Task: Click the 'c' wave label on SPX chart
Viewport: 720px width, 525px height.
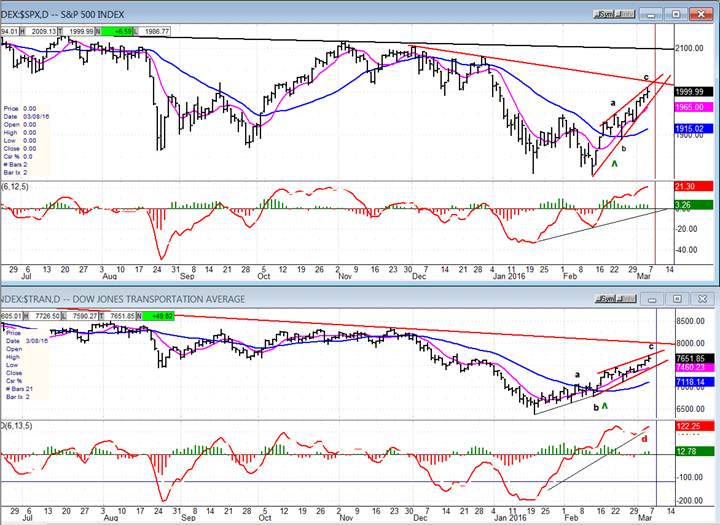Action: click(646, 77)
